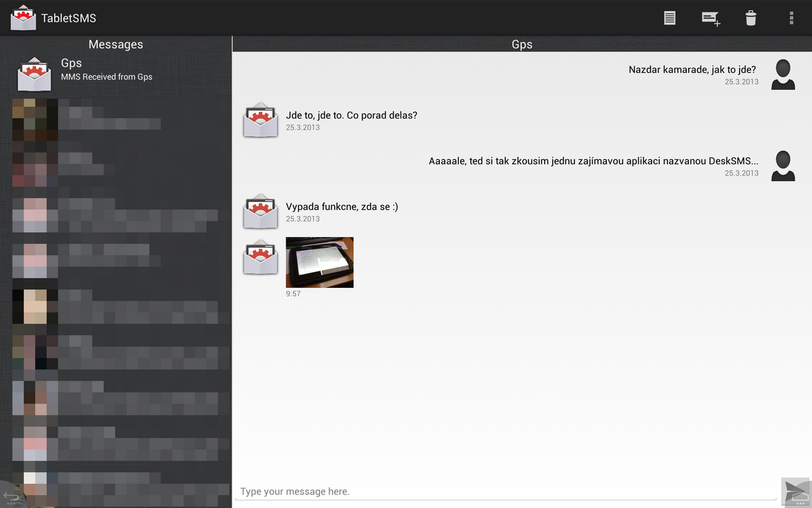The image size is (812, 508).
Task: Send the message with the arrow button
Action: (x=796, y=492)
